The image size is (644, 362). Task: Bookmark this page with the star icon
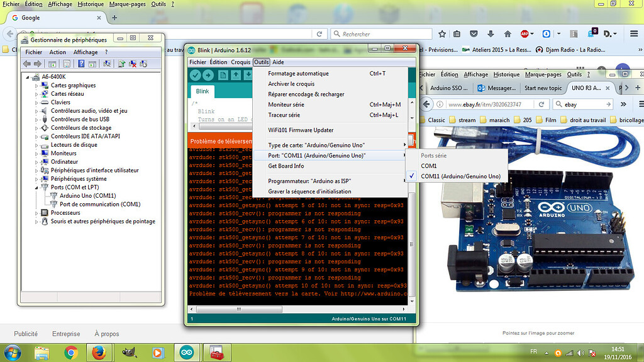coord(442,34)
